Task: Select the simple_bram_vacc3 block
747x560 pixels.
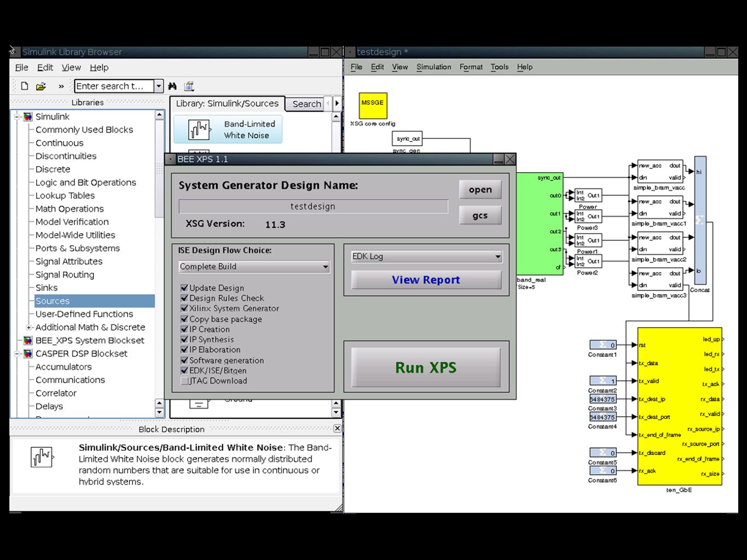Action: click(x=660, y=280)
